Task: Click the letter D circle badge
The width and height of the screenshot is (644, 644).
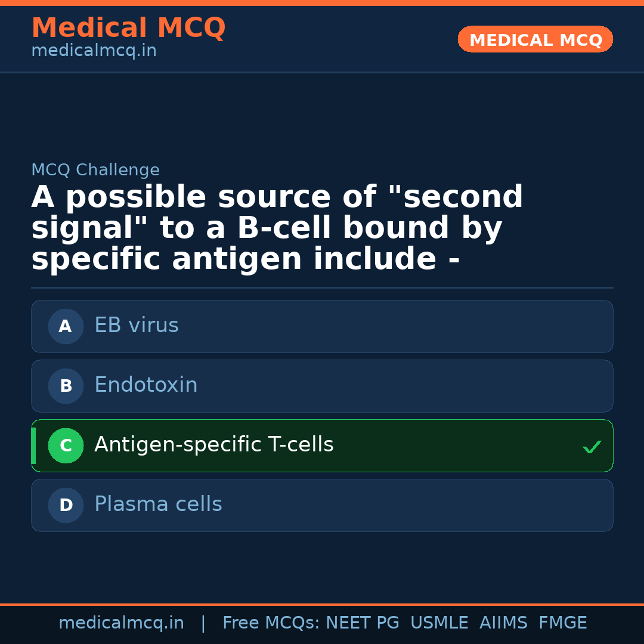Action: pos(66,505)
